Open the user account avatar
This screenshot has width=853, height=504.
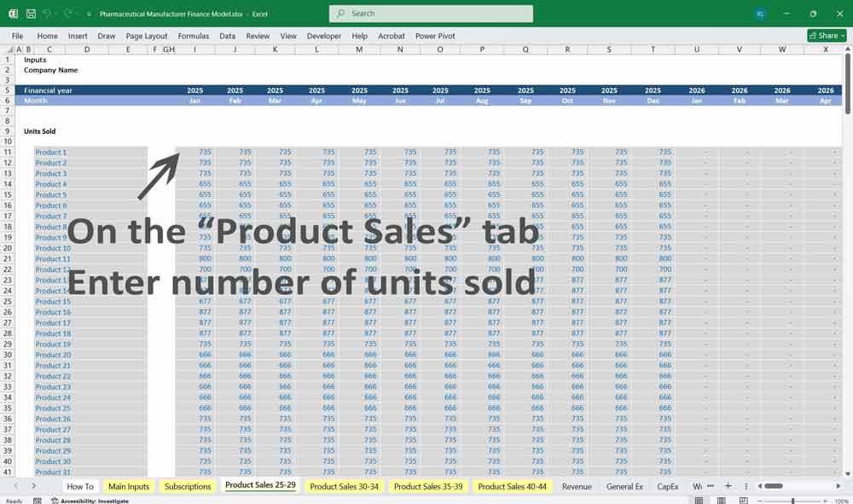(761, 14)
